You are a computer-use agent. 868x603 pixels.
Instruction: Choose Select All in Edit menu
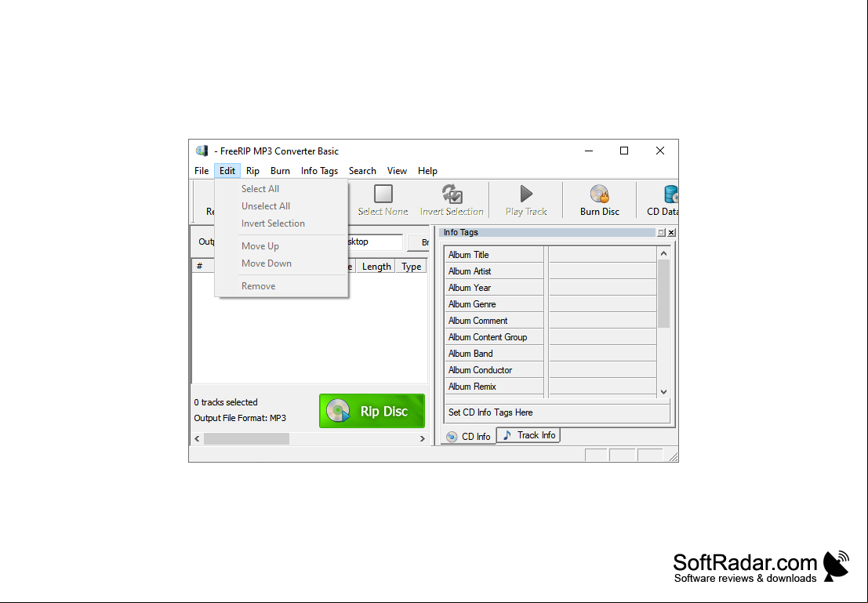click(281, 189)
